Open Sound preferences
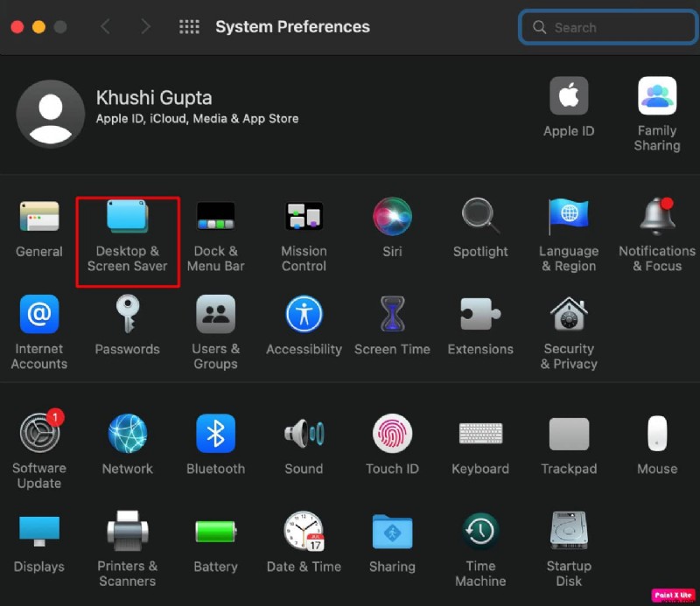This screenshot has height=606, width=700. 304,434
